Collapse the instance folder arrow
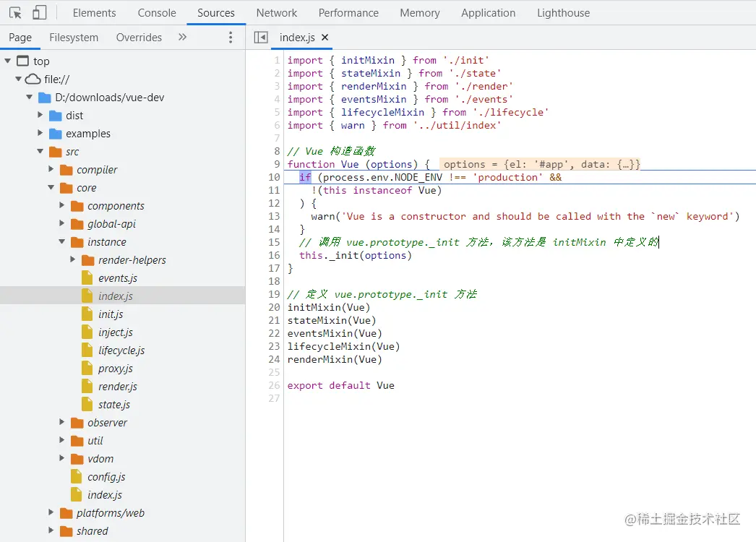The height and width of the screenshot is (542, 756). (61, 241)
